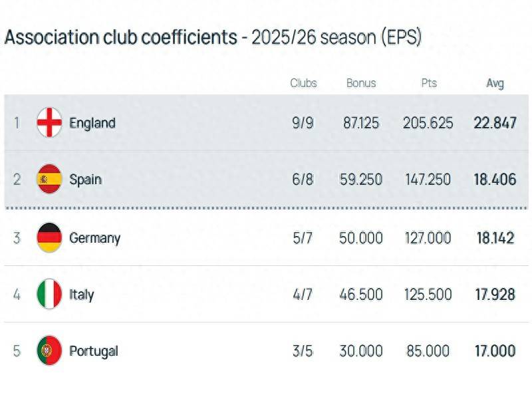Sort by the Bonus column header

pyautogui.click(x=361, y=83)
